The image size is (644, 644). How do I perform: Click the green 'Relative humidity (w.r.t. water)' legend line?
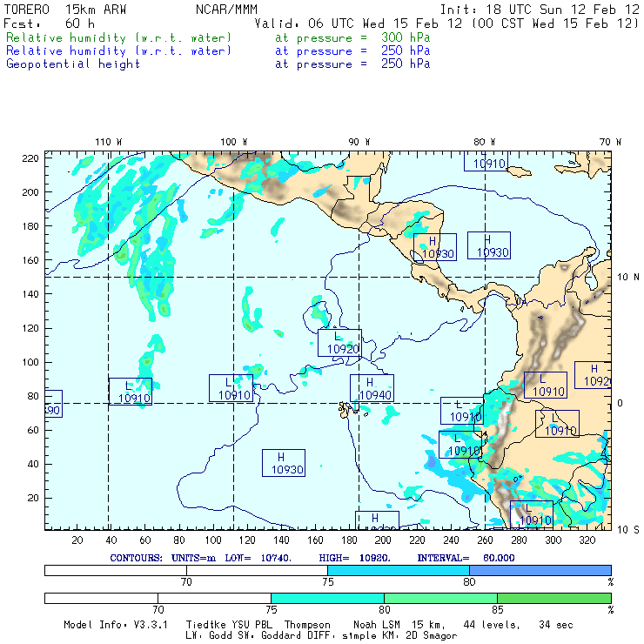(x=118, y=37)
